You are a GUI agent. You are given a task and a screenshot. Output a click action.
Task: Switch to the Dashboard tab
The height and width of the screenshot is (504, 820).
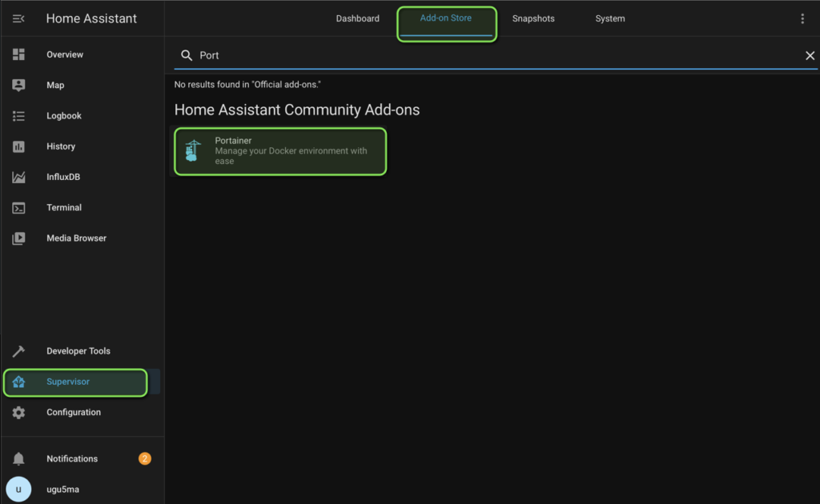tap(358, 19)
